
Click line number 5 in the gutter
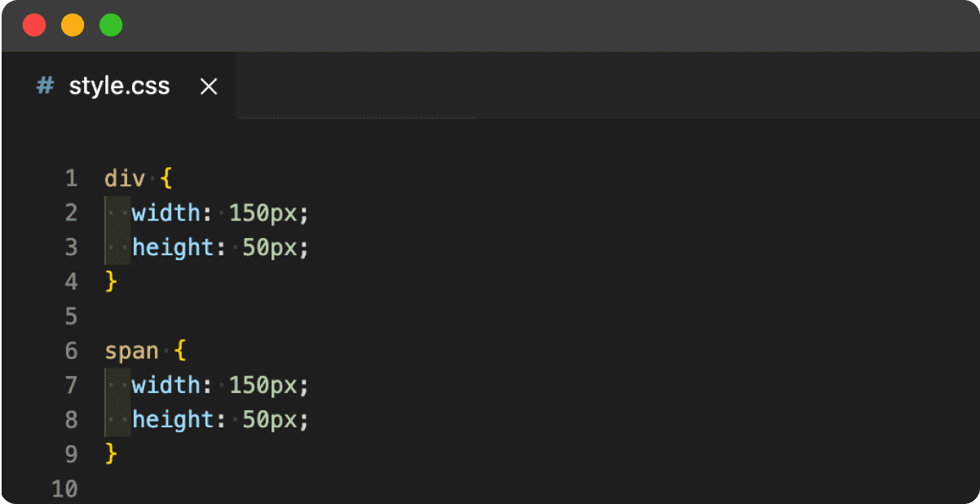click(x=70, y=316)
